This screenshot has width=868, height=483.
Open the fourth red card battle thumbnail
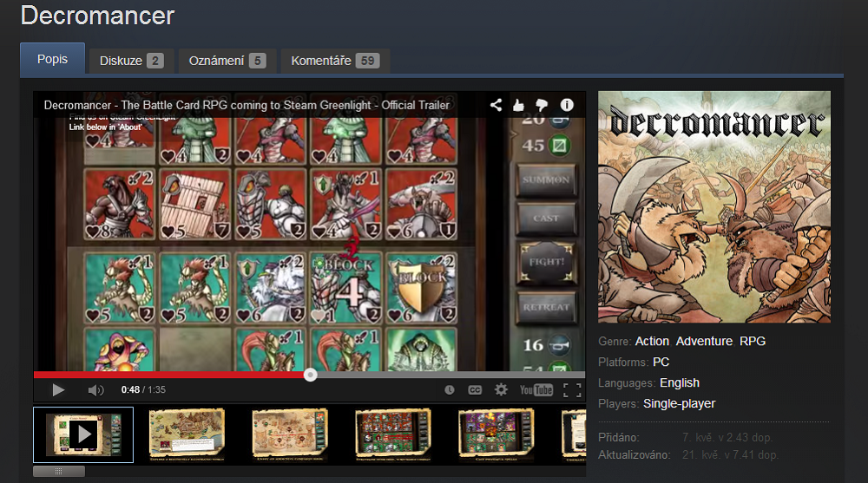tap(392, 434)
